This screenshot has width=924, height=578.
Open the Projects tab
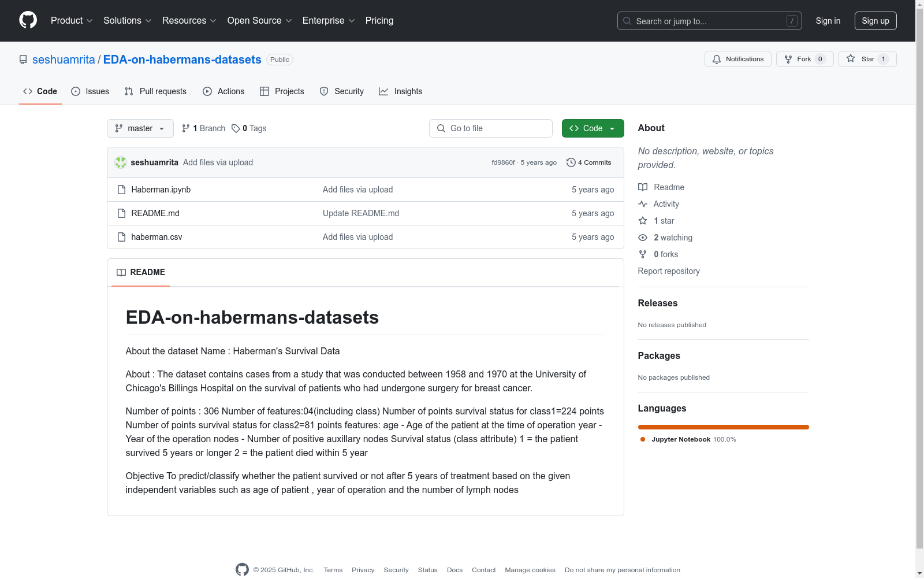pyautogui.click(x=282, y=91)
